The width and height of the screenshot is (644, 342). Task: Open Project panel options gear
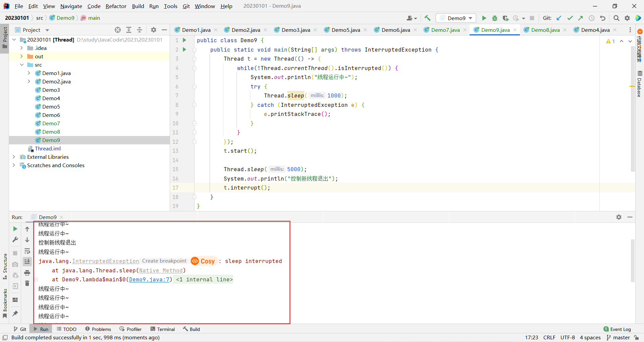[x=154, y=30]
